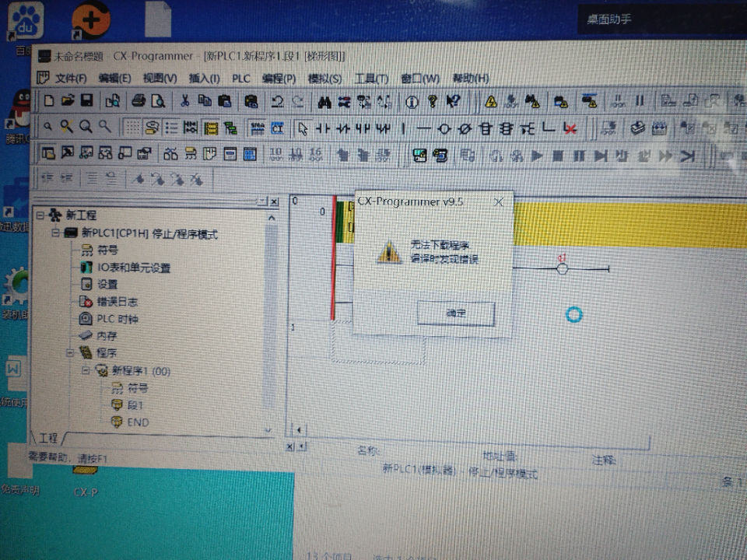Select the new vertical line tool
The width and height of the screenshot is (747, 560).
click(404, 128)
